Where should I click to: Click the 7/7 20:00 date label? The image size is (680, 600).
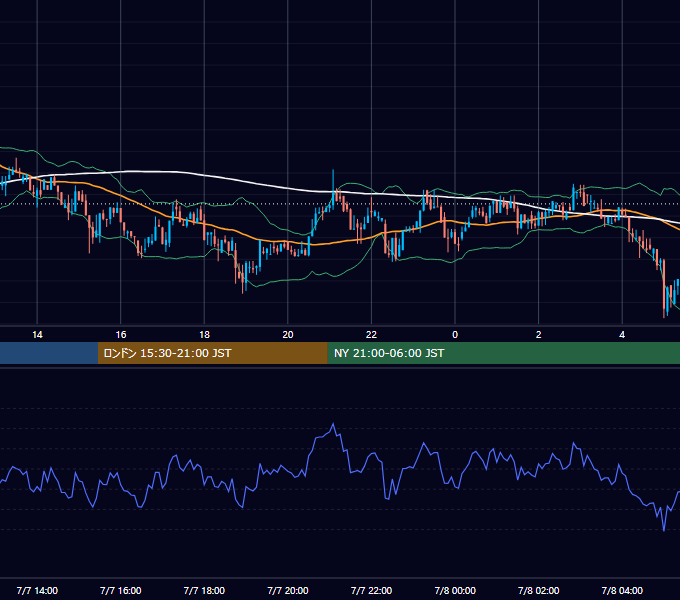288,590
